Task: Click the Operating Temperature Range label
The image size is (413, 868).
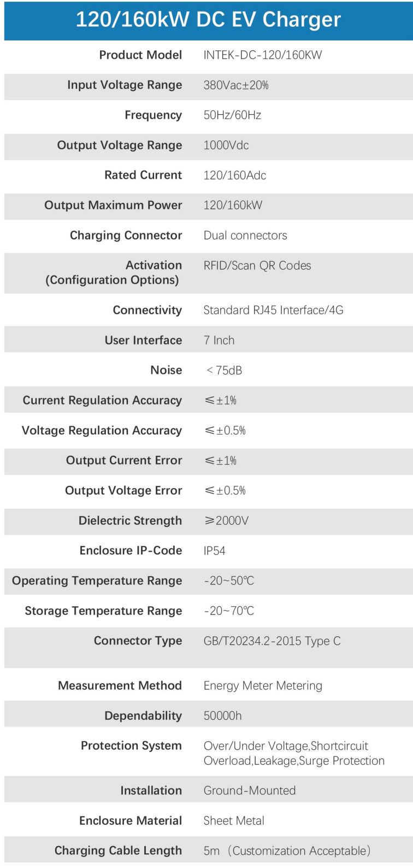Action: (97, 581)
